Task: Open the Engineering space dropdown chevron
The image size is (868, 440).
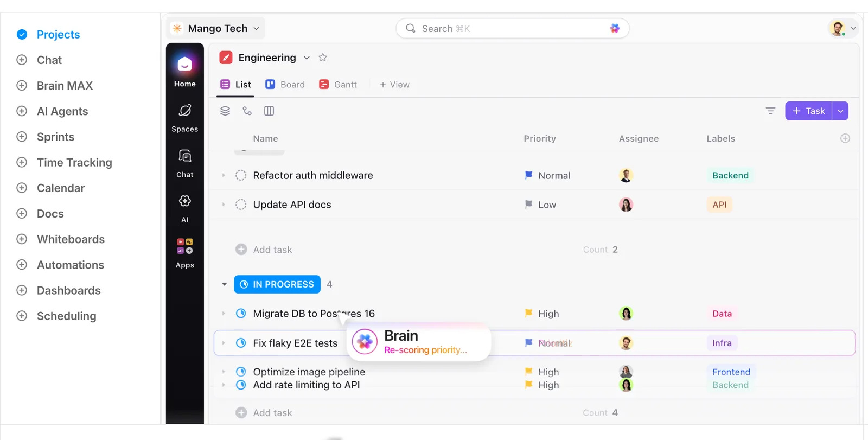Action: 307,58
